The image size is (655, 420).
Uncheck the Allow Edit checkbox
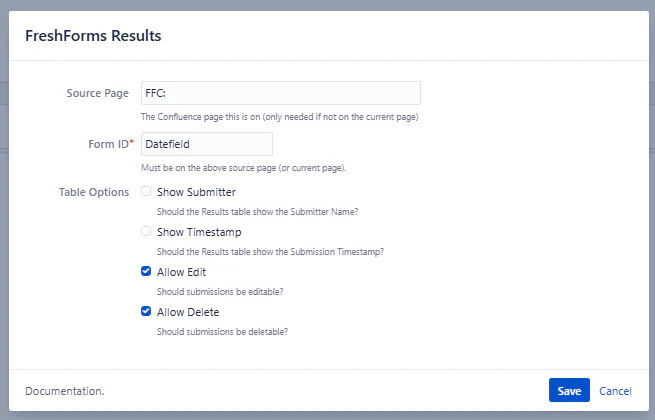click(147, 271)
